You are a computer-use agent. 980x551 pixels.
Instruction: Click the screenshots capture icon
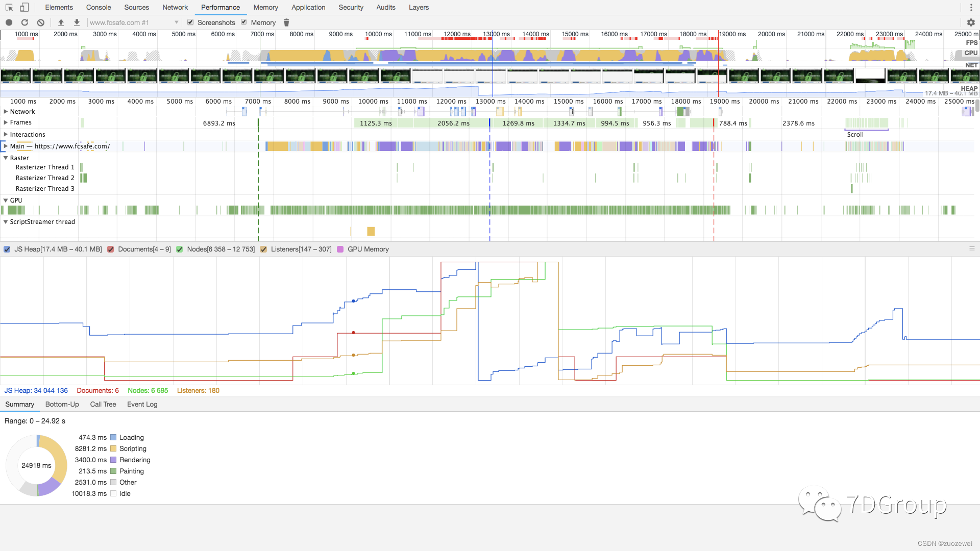pyautogui.click(x=190, y=23)
